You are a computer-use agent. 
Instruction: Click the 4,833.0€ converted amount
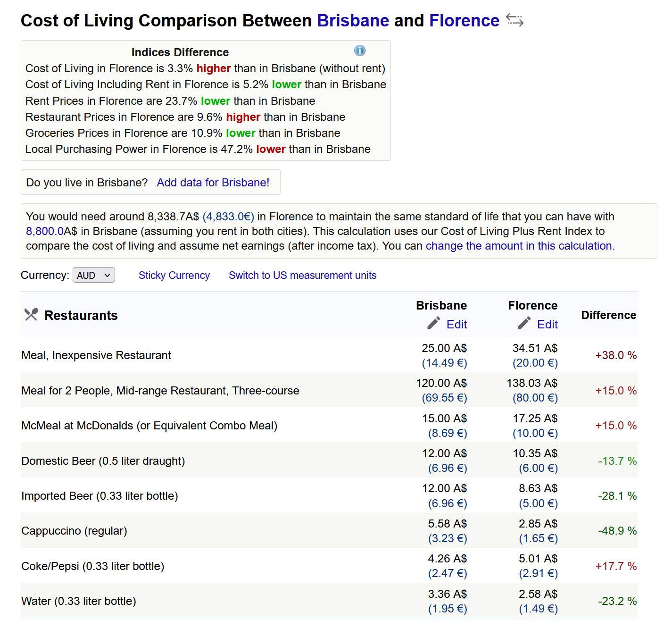click(x=228, y=217)
